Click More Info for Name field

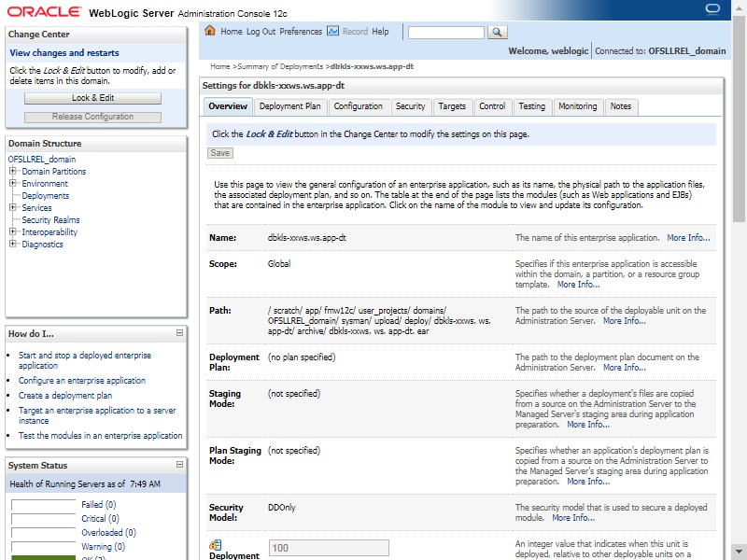[688, 238]
